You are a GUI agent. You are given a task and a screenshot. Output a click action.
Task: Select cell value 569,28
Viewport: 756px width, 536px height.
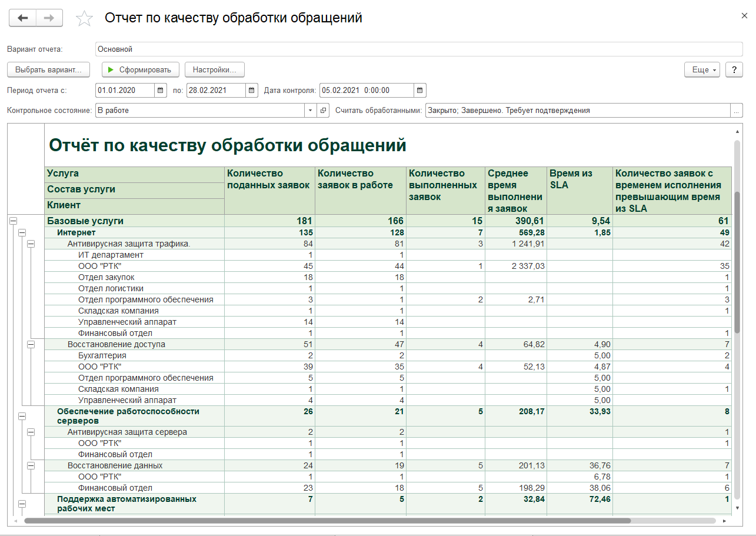tap(516, 232)
